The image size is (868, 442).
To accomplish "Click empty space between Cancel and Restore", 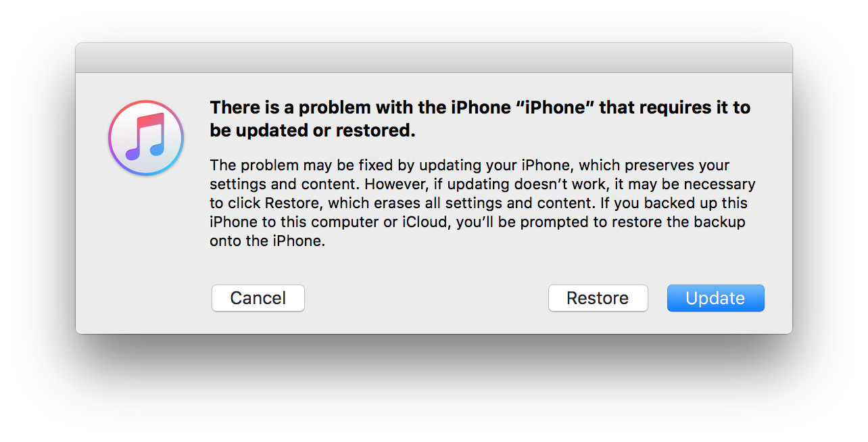I will coord(426,298).
